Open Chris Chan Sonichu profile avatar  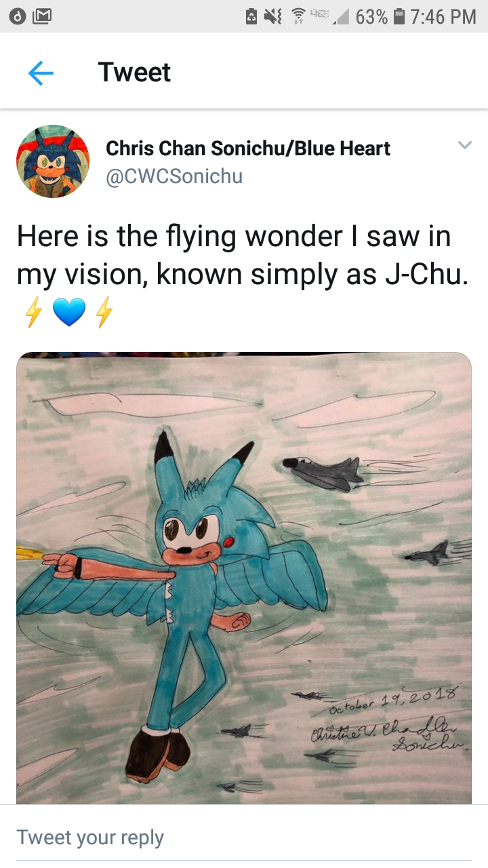click(x=53, y=161)
